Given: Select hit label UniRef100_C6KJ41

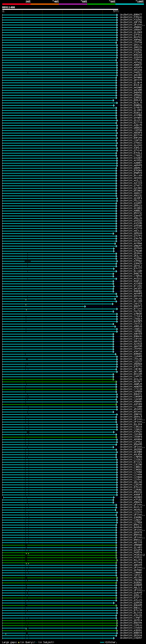Looking at the screenshot, I should pos(131,299).
